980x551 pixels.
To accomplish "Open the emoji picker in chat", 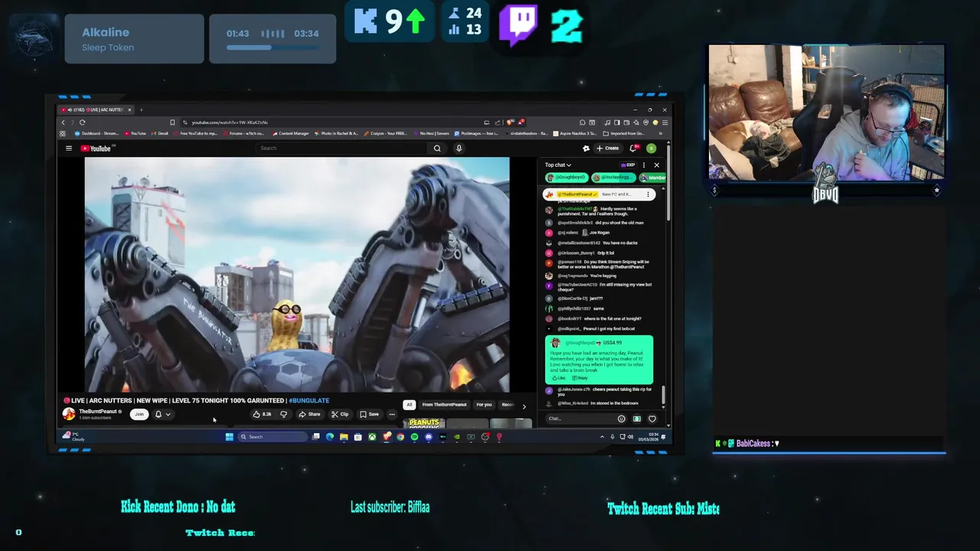I will pos(621,419).
